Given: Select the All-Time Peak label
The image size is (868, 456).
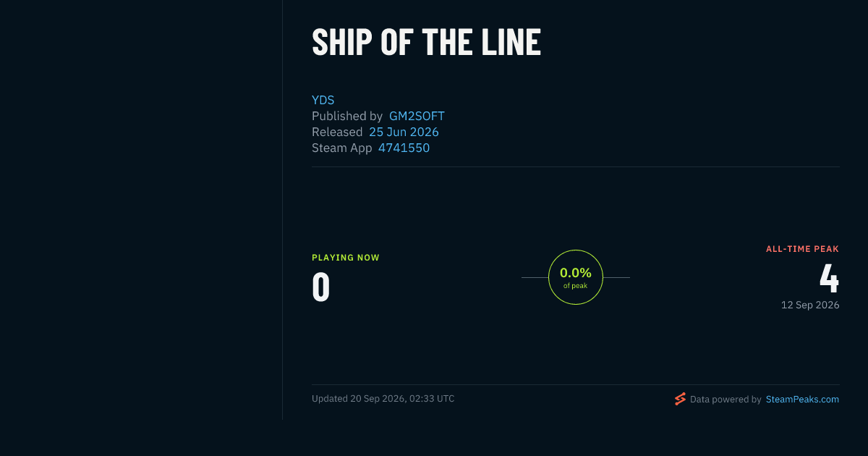Looking at the screenshot, I should (803, 249).
